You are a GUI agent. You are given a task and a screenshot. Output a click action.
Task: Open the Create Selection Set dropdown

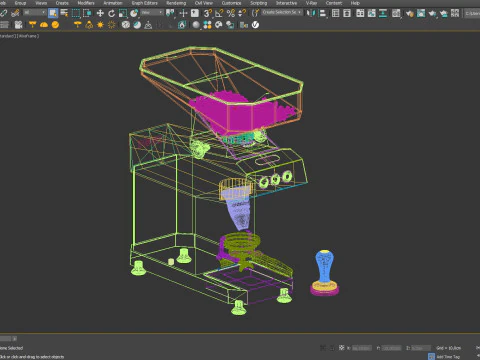coord(282,13)
